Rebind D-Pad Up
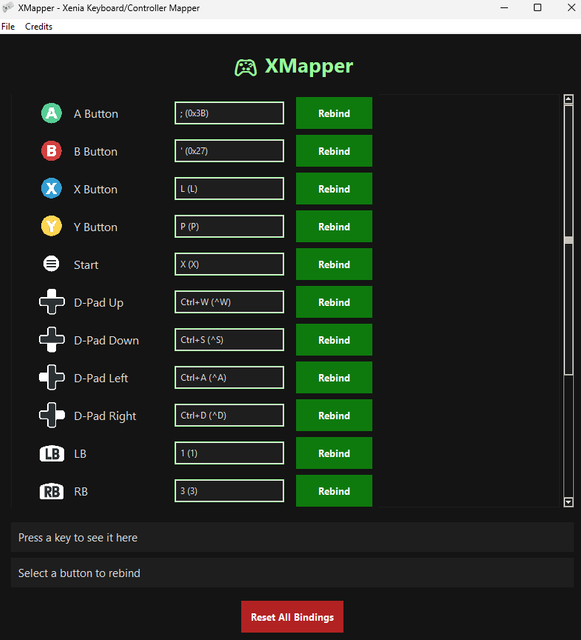Screen dimensions: 581x640 (x=334, y=302)
